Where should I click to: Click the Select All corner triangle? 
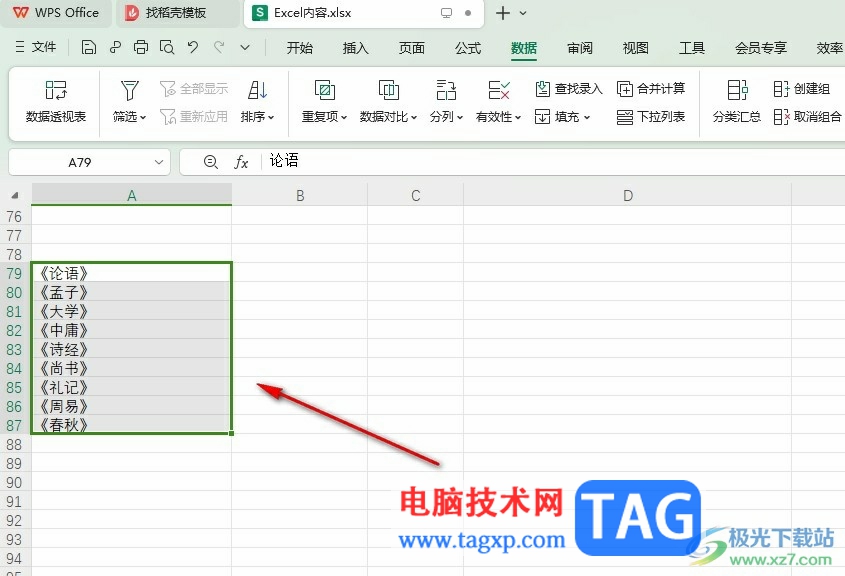tap(15, 195)
